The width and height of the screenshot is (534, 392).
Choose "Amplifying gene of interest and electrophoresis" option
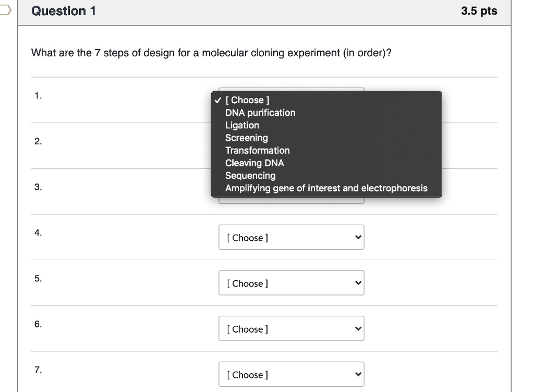tap(327, 188)
